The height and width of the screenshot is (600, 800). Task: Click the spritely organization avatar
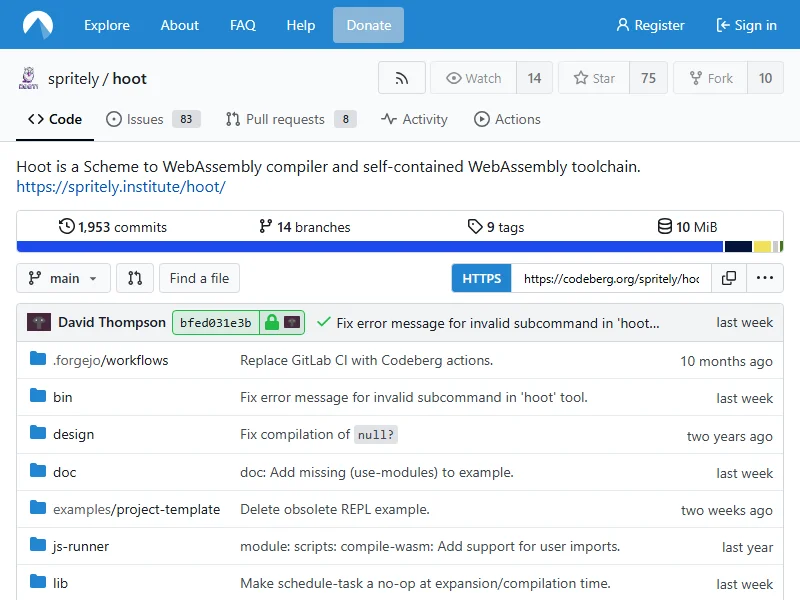pos(28,78)
